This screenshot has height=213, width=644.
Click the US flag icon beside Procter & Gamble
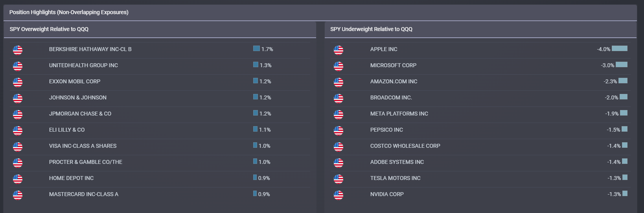pyautogui.click(x=18, y=163)
